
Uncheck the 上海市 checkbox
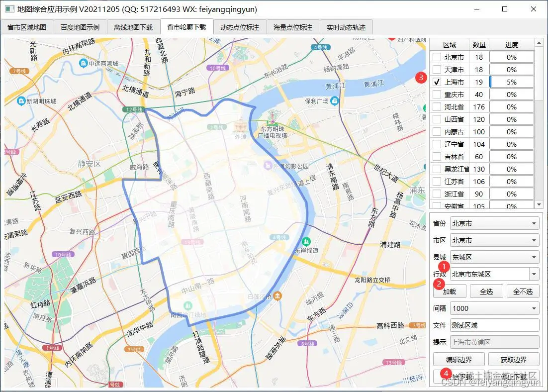[437, 82]
